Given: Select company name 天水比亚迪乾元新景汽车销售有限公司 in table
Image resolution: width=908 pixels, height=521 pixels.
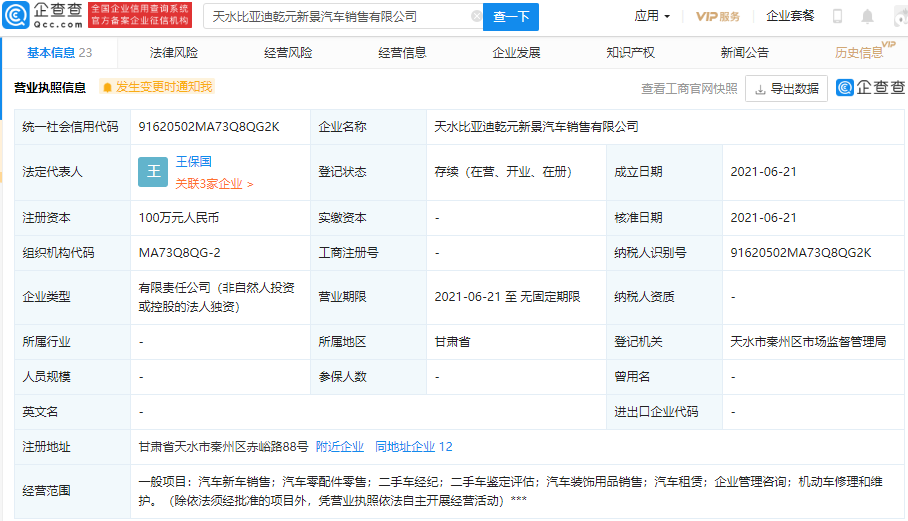Looking at the screenshot, I should [536, 127].
